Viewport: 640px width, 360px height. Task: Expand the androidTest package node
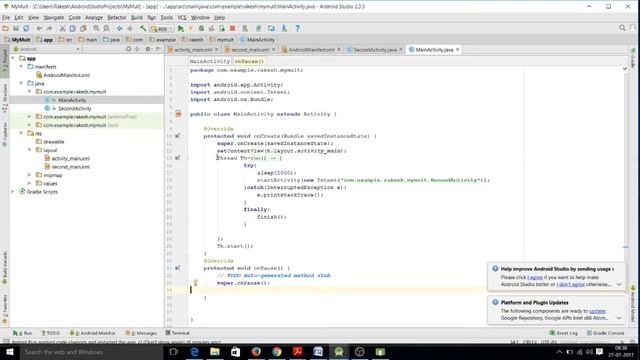tap(29, 117)
